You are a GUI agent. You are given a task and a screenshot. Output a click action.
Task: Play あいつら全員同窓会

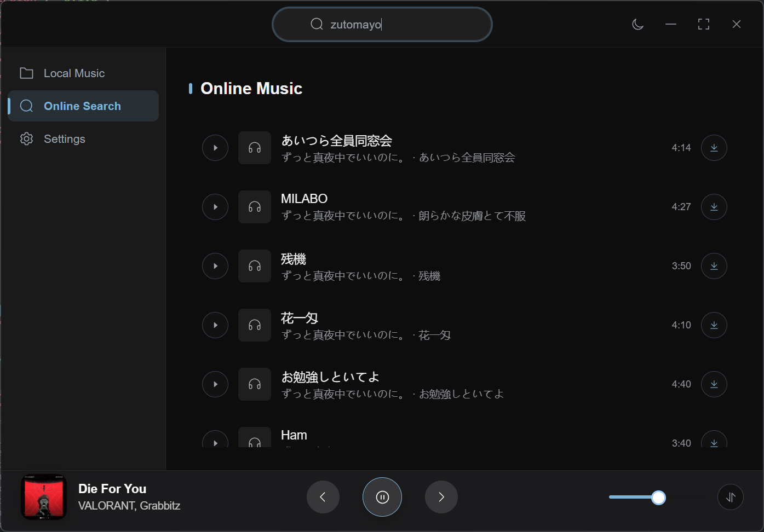(215, 147)
